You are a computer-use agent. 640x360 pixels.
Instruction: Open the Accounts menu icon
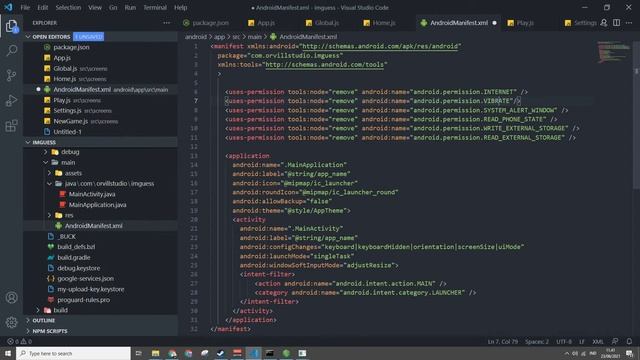pos(11,298)
